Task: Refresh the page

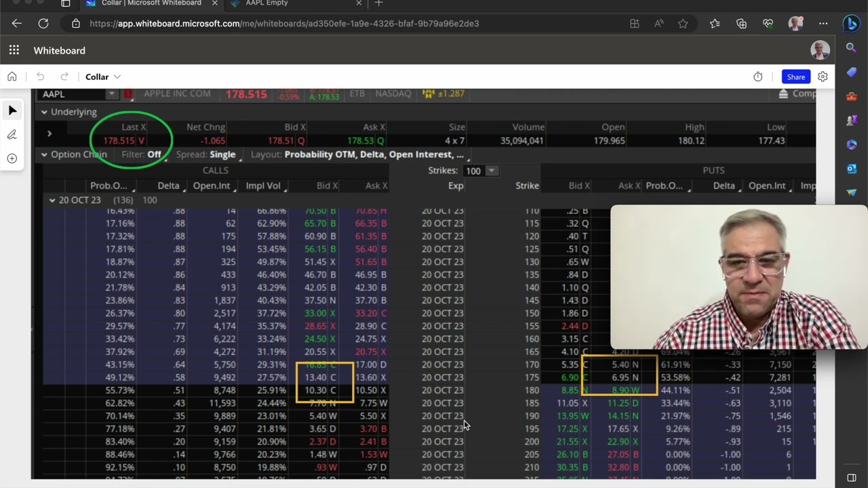Action: coord(43,24)
